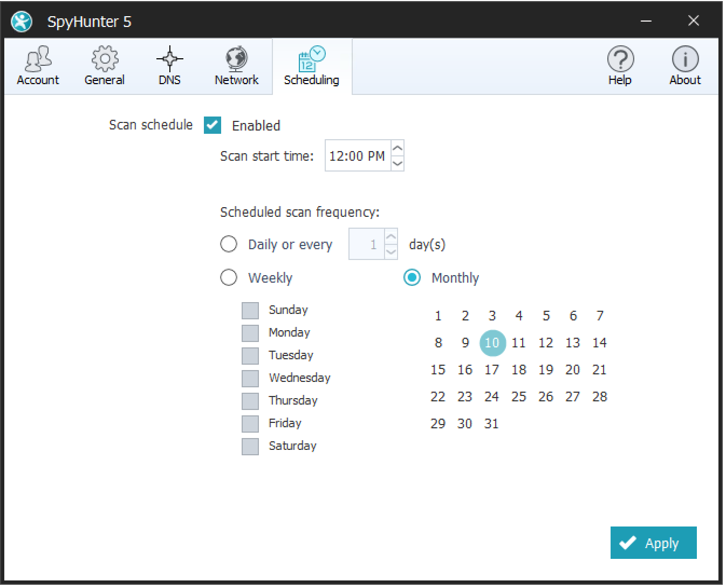Click the days interval number field
The height and width of the screenshot is (588, 726).
coord(367,244)
